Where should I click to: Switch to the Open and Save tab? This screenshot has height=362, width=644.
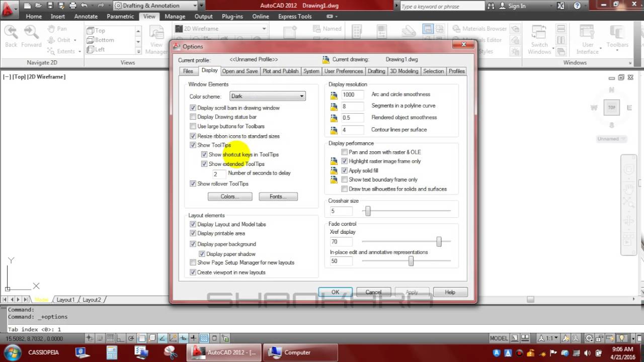(x=240, y=71)
